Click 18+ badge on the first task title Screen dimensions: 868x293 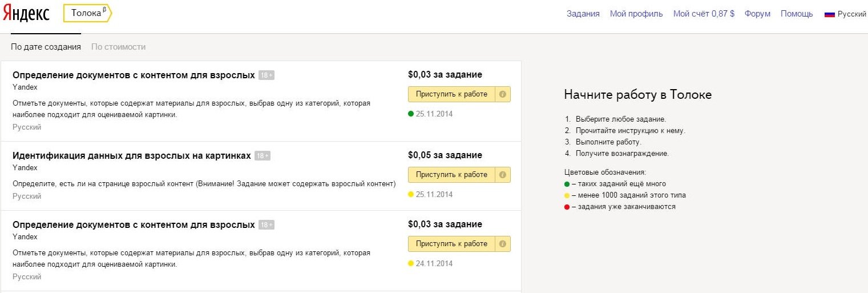[267, 75]
